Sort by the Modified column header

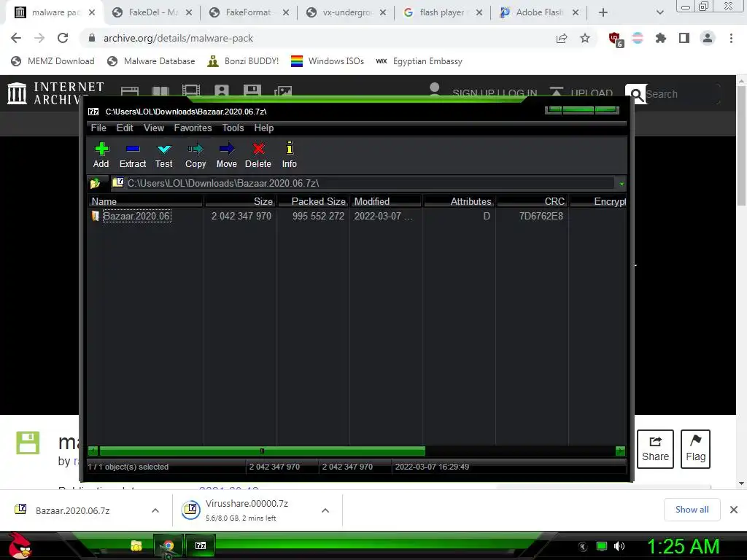click(387, 201)
